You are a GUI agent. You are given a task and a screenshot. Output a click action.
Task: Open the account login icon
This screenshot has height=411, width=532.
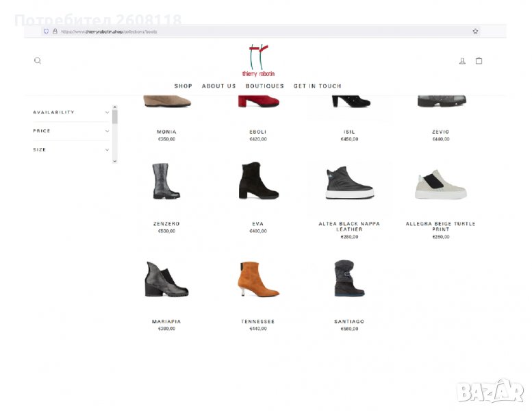462,61
